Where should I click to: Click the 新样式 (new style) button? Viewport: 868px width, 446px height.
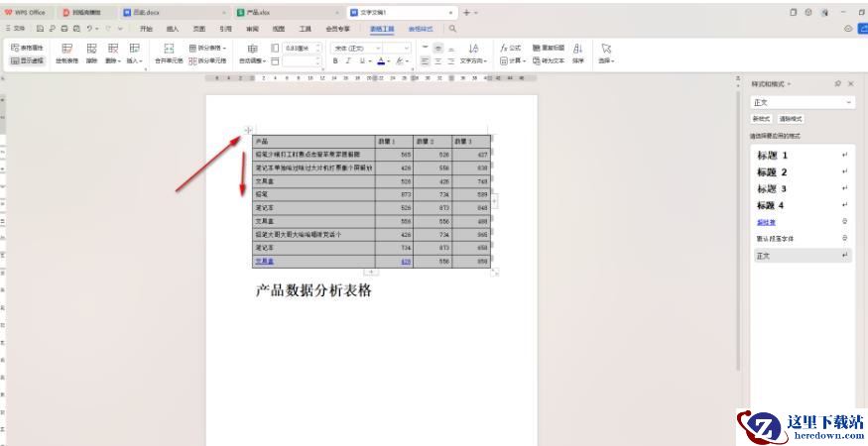tap(762, 119)
